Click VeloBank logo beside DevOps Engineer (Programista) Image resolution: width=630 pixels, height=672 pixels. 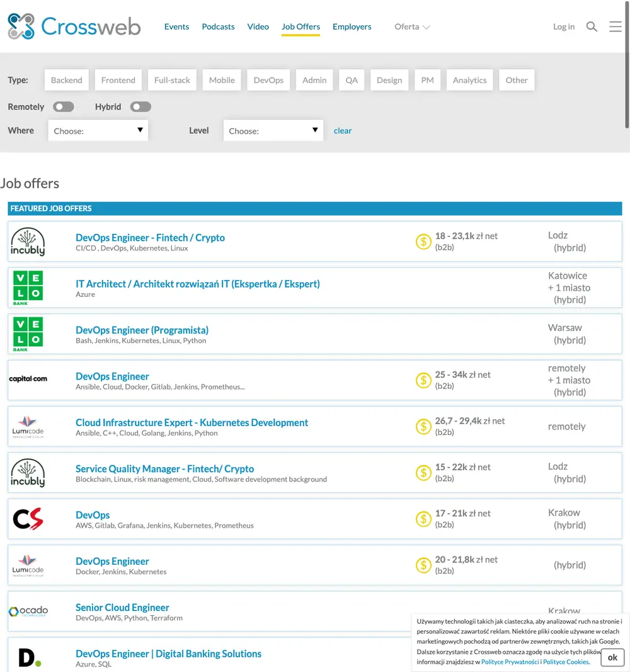click(x=28, y=334)
